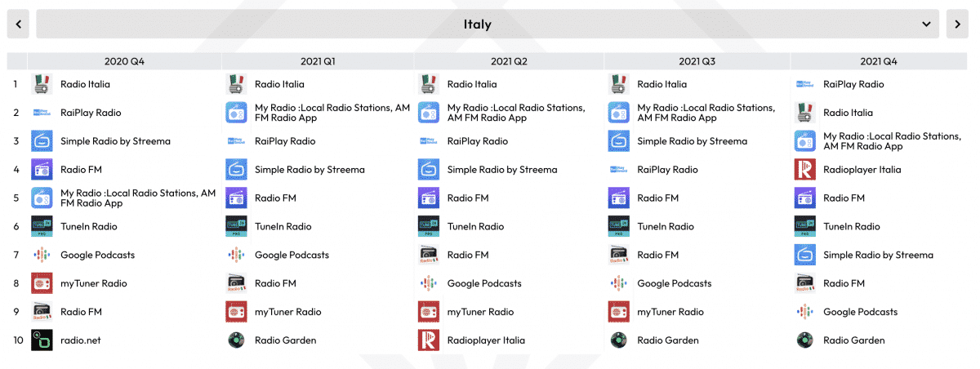The height and width of the screenshot is (369, 980).
Task: Click the Radio Italia icon in 2021 Q2
Action: pos(429,84)
